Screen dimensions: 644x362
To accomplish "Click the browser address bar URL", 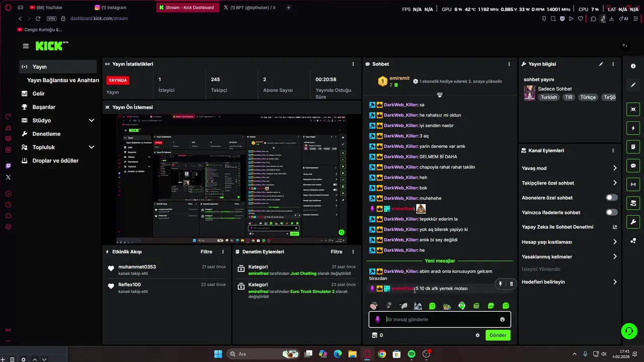I will tap(99, 19).
